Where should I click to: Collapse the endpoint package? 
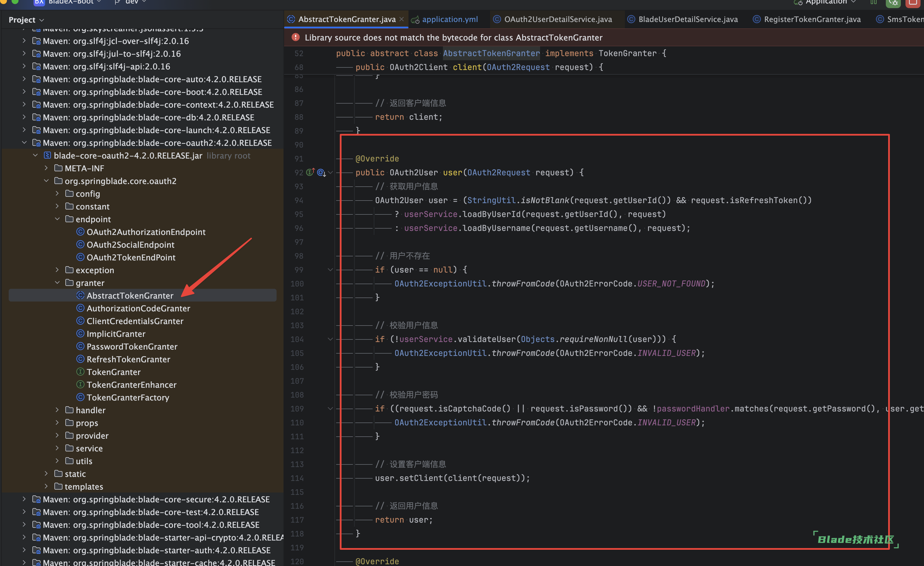pos(57,219)
